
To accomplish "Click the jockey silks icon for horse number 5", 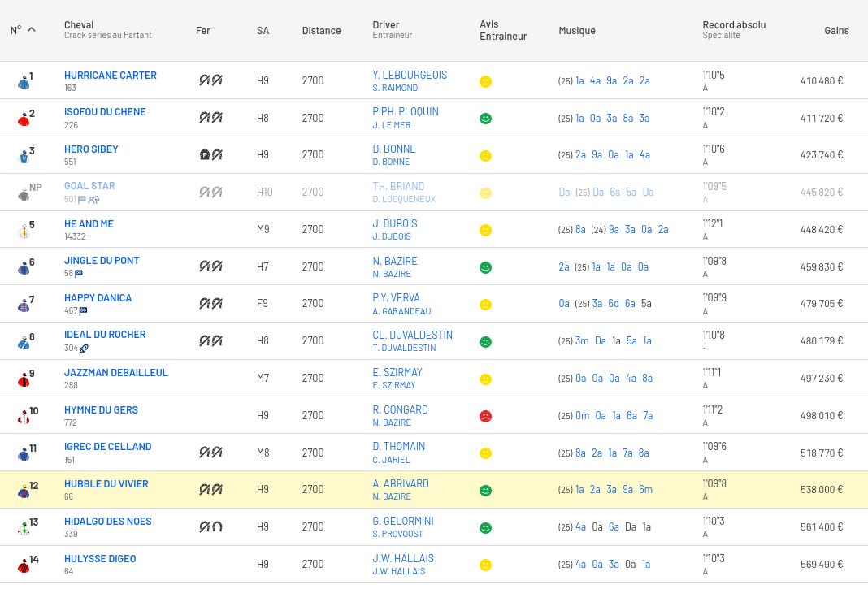I will tap(24, 231).
